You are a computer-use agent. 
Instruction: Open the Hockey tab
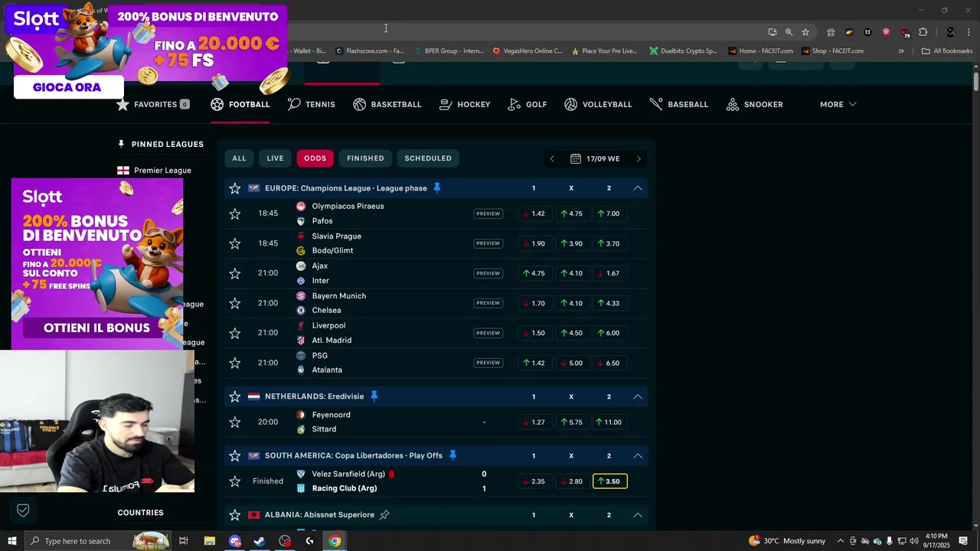pos(465,104)
